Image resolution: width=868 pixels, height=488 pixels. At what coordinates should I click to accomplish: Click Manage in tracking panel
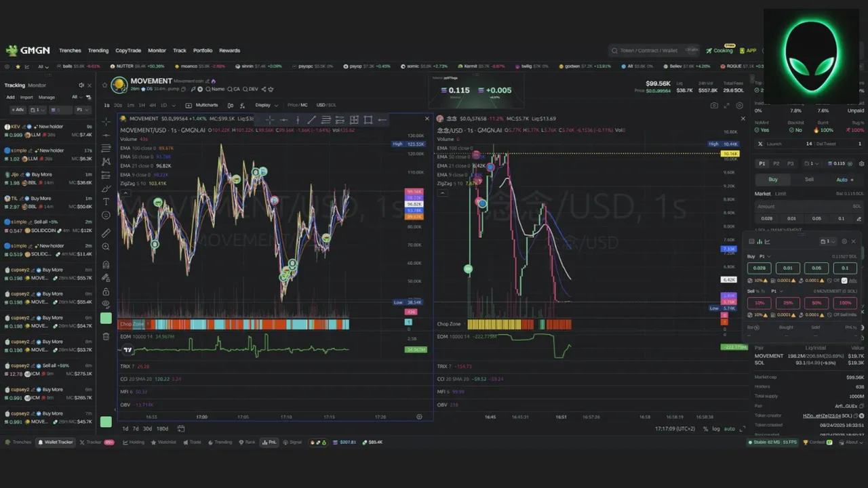46,97
